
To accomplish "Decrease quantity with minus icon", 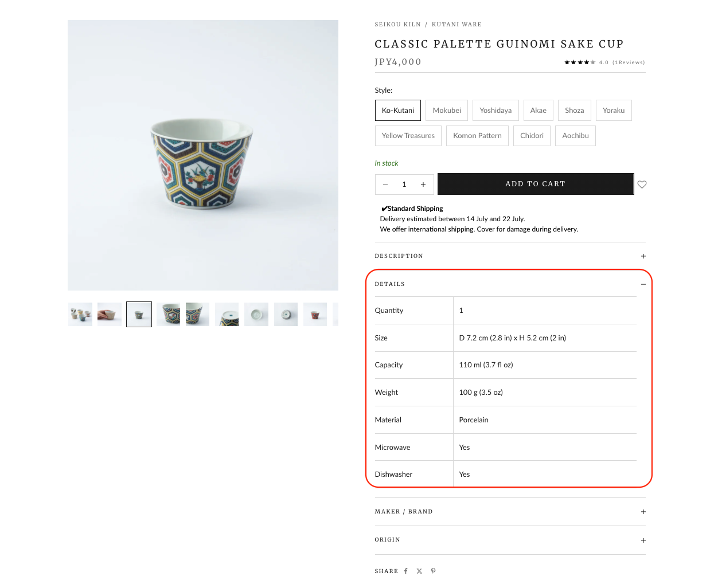I will tap(385, 185).
